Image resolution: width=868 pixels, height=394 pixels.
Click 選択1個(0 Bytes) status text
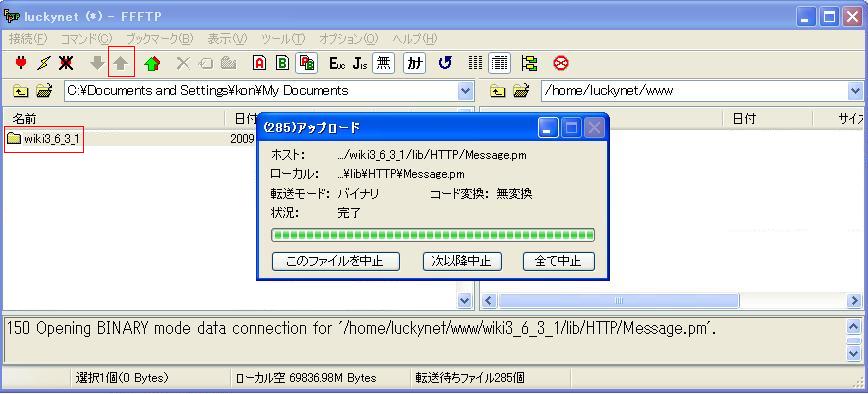click(122, 379)
